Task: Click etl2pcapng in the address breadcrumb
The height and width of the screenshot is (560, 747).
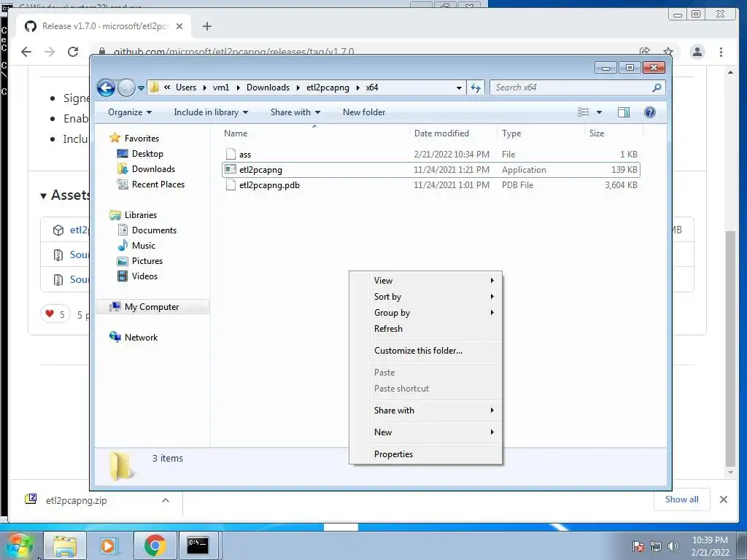Action: point(328,87)
